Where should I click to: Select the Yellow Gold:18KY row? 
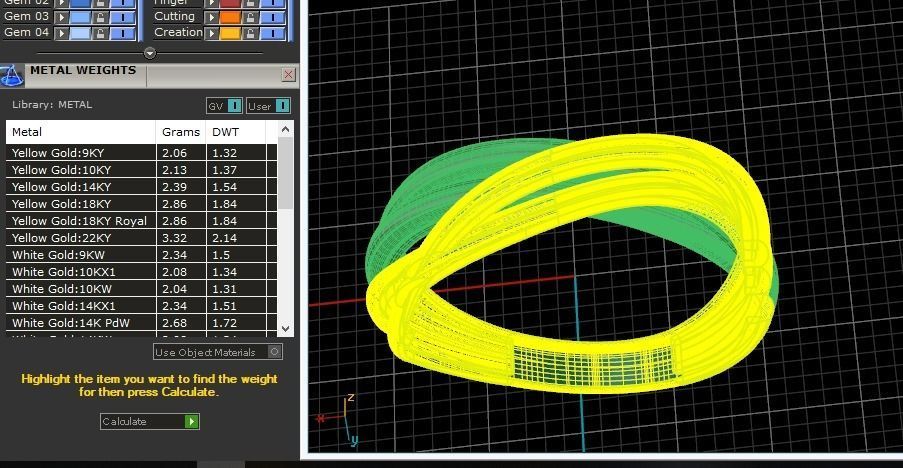coord(141,204)
